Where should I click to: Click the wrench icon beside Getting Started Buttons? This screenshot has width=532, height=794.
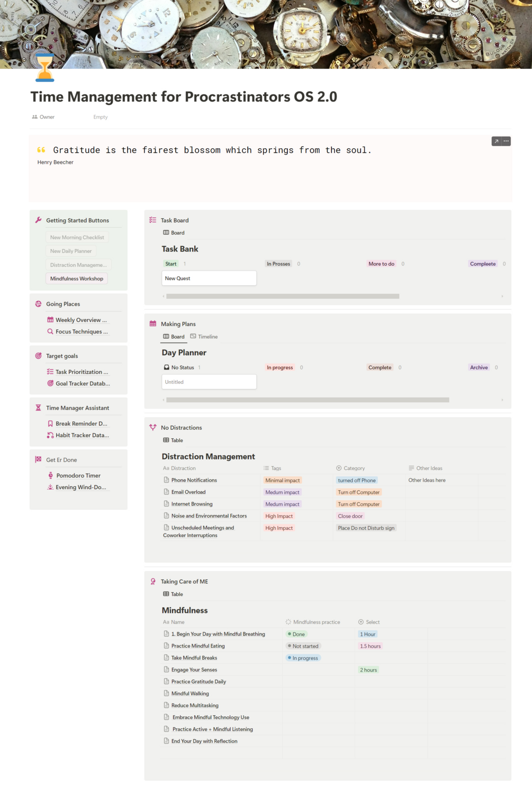(38, 220)
